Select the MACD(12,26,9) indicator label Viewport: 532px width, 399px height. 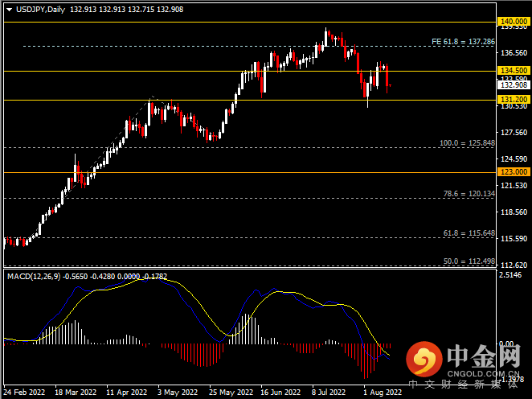click(x=34, y=277)
